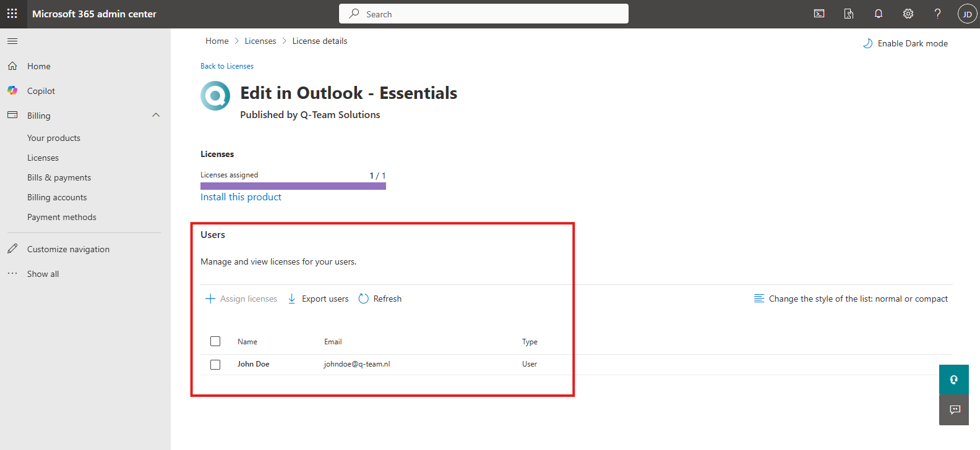Open the JD account avatar
Screen dimensions: 980x450
pyautogui.click(x=967, y=14)
